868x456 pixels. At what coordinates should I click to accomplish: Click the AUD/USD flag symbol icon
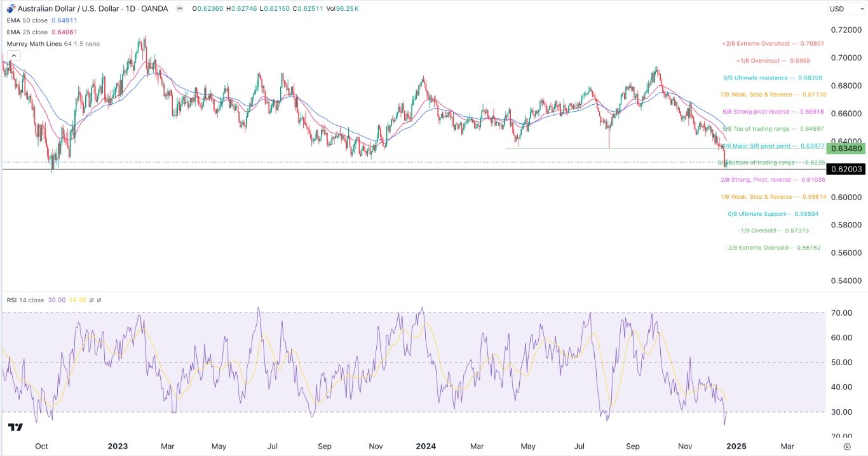[10, 8]
